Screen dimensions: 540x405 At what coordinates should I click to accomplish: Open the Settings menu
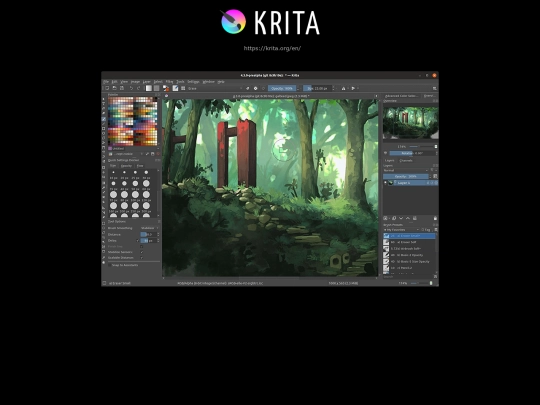(x=193, y=82)
